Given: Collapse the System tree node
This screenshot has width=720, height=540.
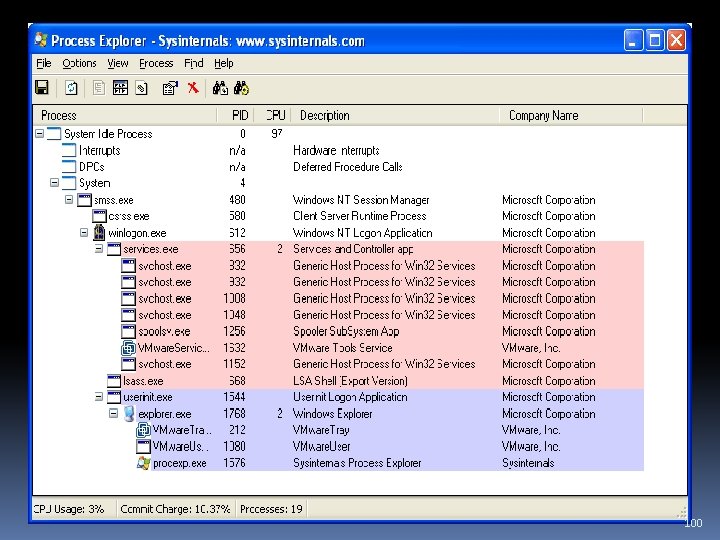Looking at the screenshot, I should [x=54, y=183].
